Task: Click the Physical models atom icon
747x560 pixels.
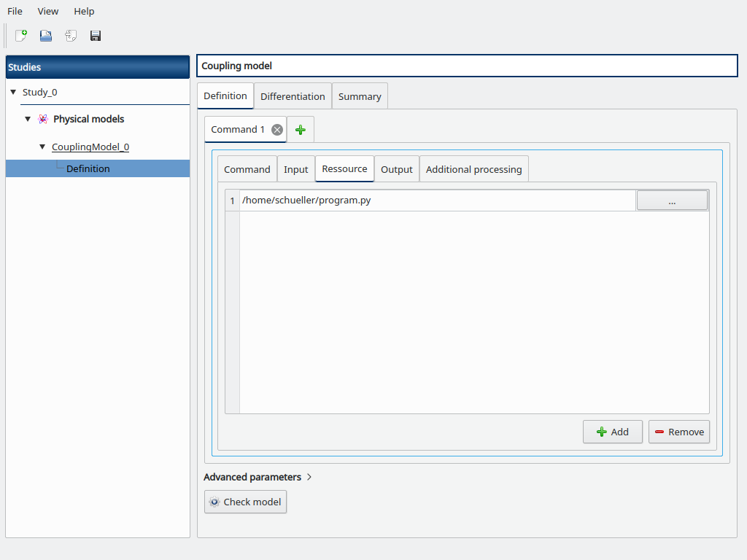Action: pos(43,119)
